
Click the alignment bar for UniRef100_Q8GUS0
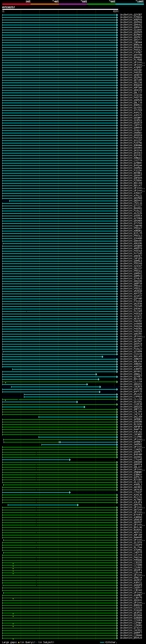(45, 384)
